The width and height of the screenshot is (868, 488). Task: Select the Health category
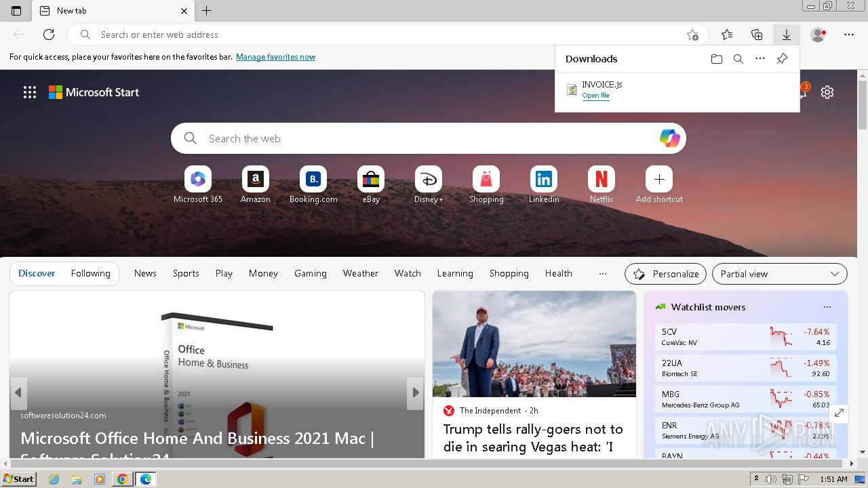coord(559,273)
